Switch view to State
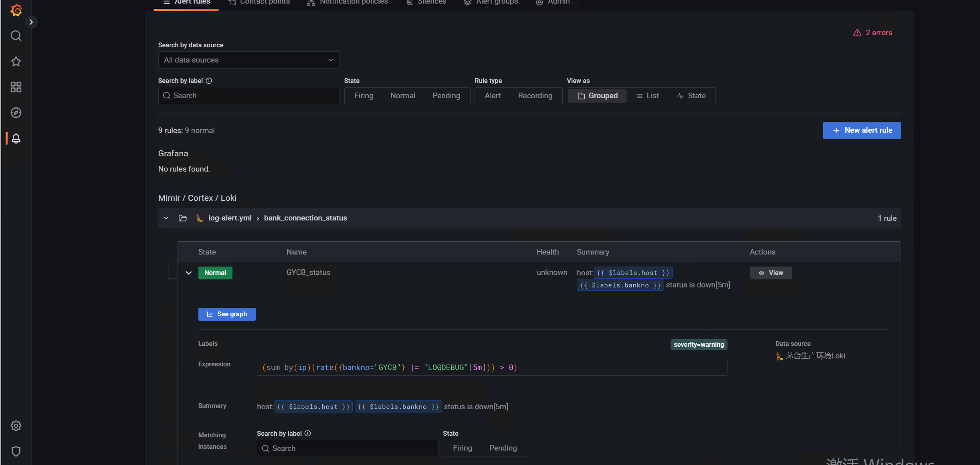980x465 pixels. click(x=691, y=96)
